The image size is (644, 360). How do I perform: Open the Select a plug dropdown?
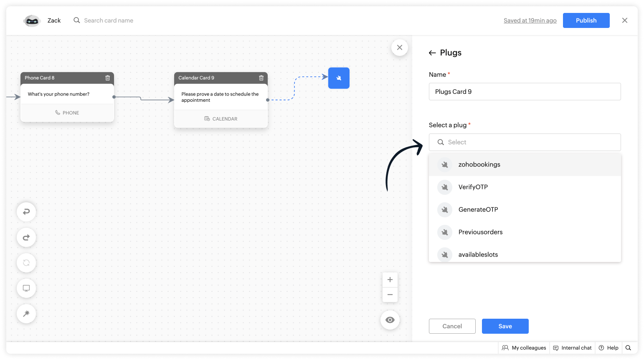click(525, 142)
